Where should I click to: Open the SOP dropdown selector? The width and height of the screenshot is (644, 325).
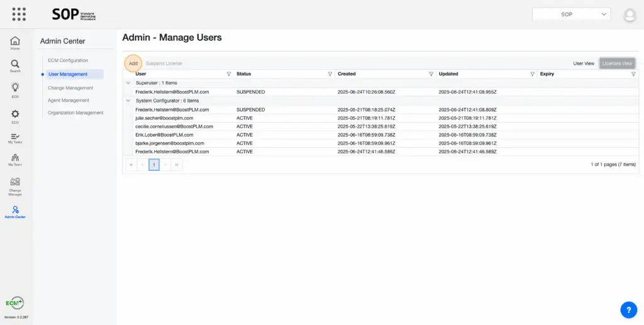[571, 14]
